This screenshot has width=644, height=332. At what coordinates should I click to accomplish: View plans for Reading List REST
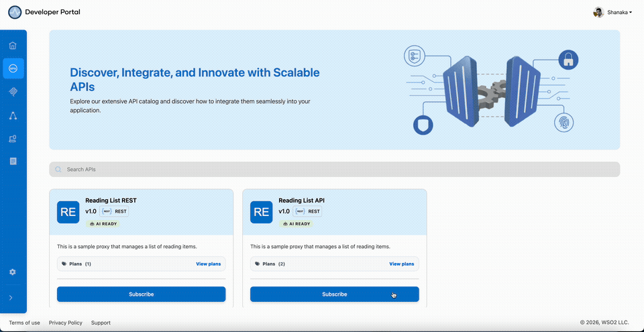click(x=208, y=264)
